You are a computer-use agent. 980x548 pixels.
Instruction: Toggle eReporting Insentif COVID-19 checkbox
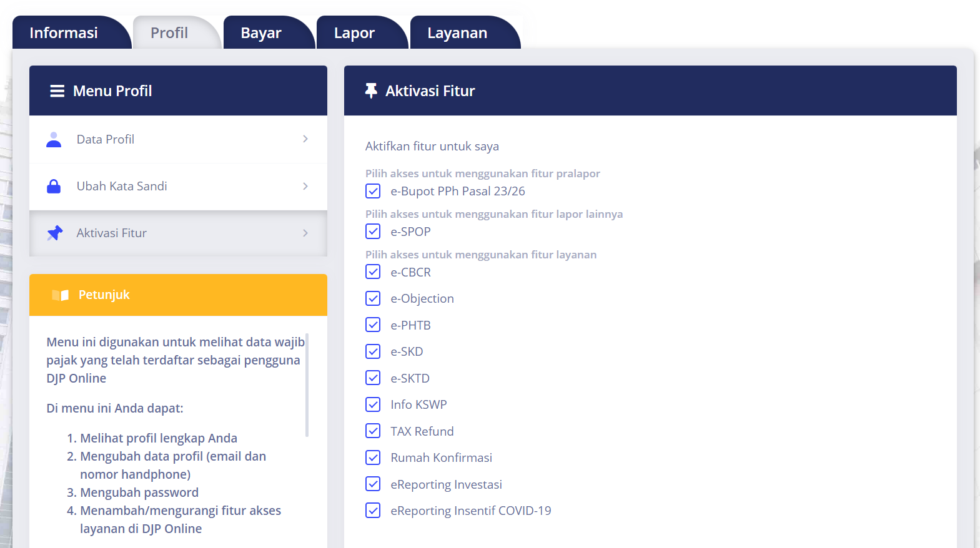click(x=373, y=511)
